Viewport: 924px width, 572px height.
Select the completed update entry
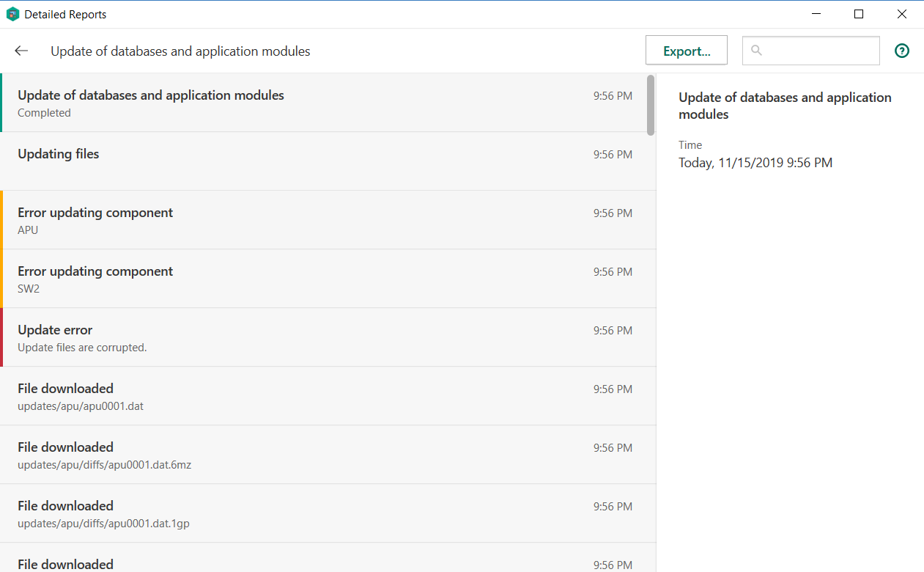point(322,103)
